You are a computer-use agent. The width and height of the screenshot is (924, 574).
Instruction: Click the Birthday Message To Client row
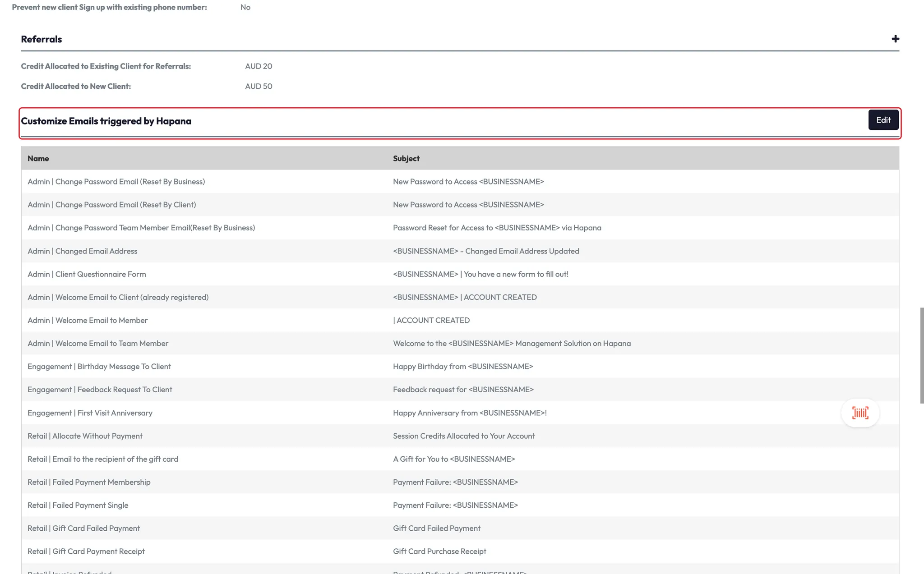(x=99, y=367)
